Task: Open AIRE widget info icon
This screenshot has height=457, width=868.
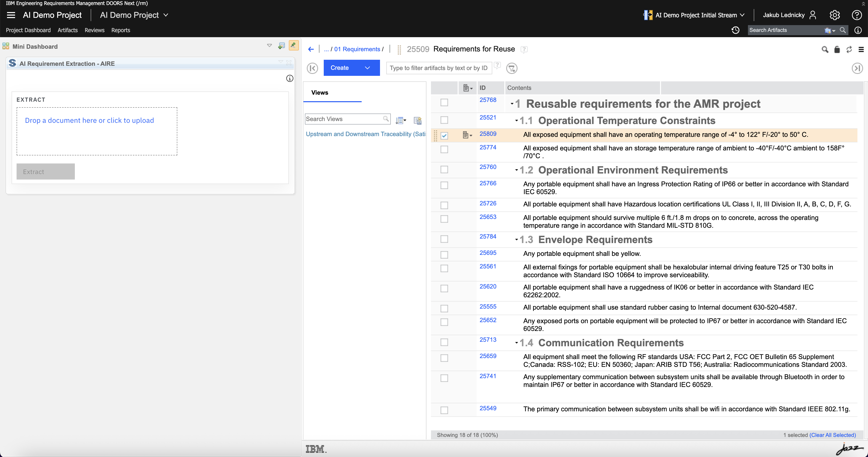Action: 290,78
